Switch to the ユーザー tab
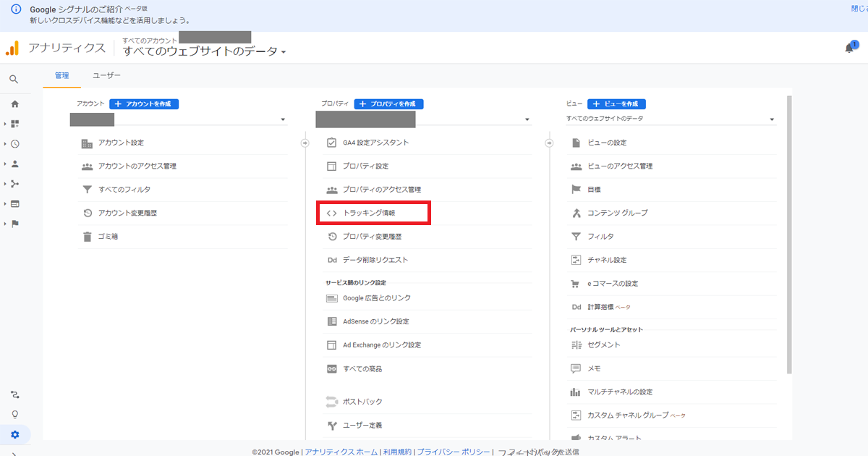Screen dimensions: 868x456 106,75
